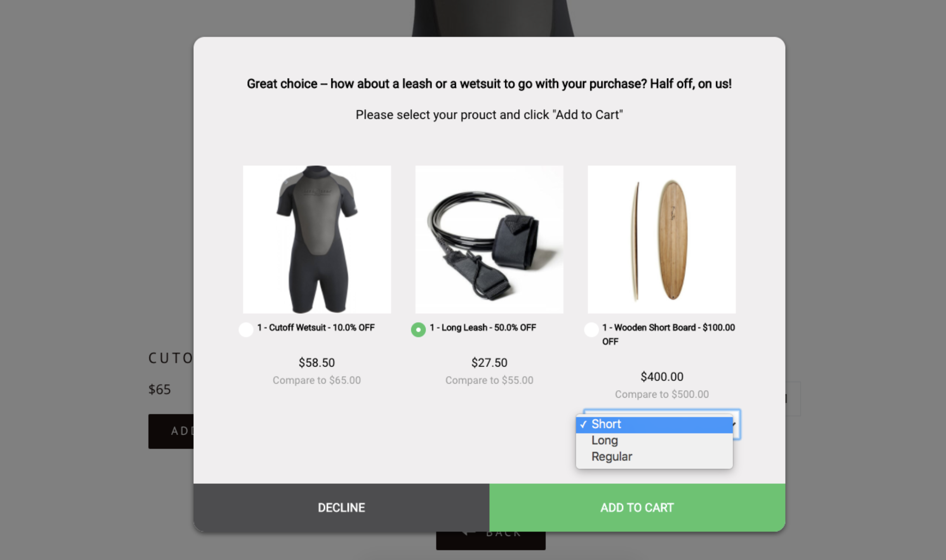The width and height of the screenshot is (946, 560).
Task: Choose the Wooden Short Board radio button
Action: pos(591,330)
